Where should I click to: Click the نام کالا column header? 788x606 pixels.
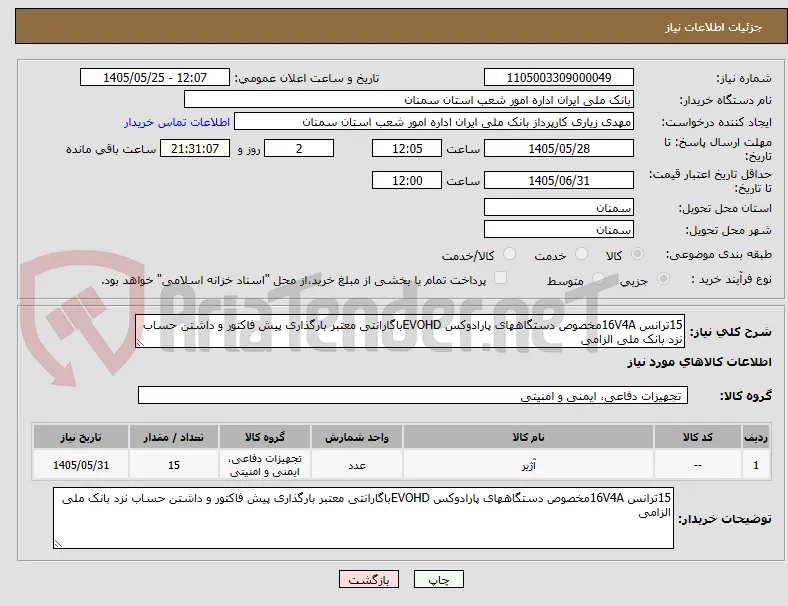(x=528, y=437)
